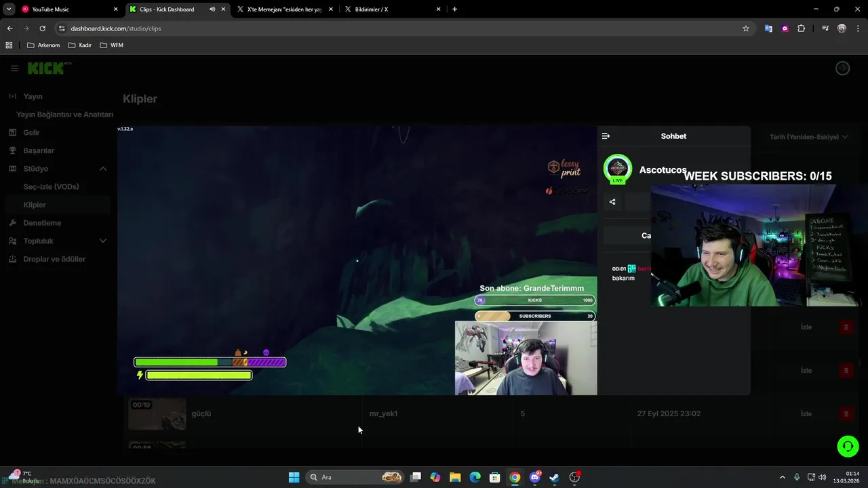Open Microsoft Edge from taskbar
Image resolution: width=868 pixels, height=488 pixels.
point(475,477)
